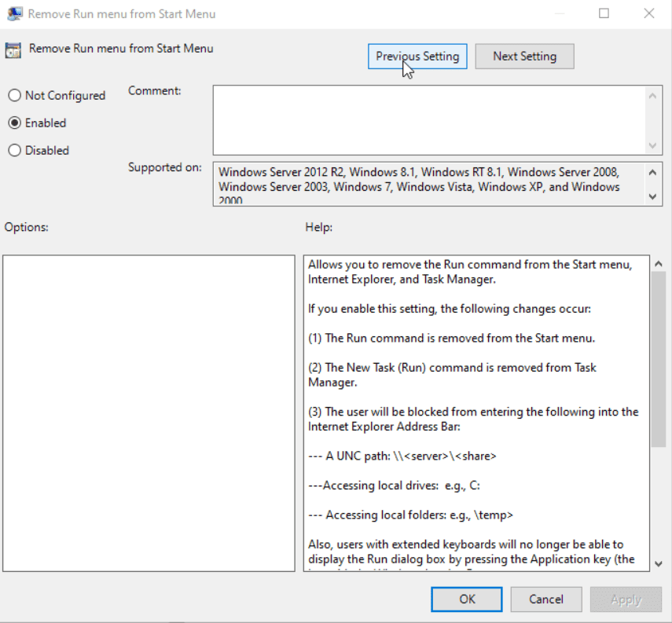Click help line '(3) The user will be blocked'
Screen dimensions: 672x623
point(473,419)
